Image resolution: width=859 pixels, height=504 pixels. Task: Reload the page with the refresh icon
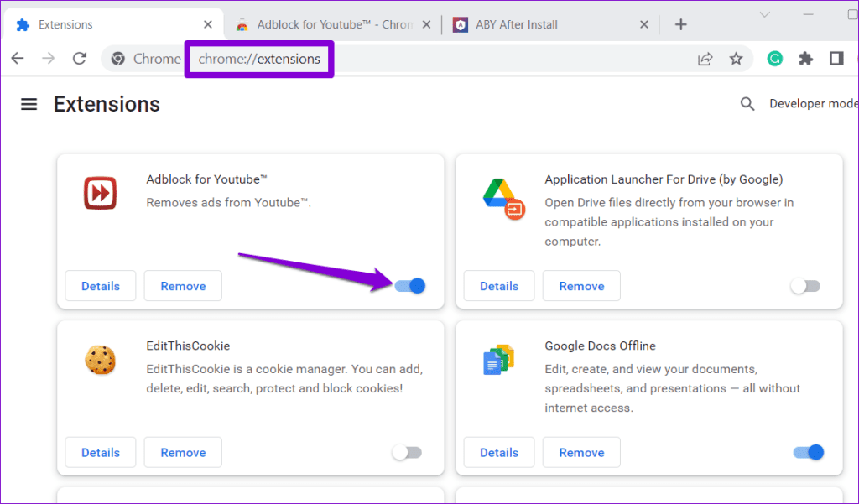click(80, 59)
